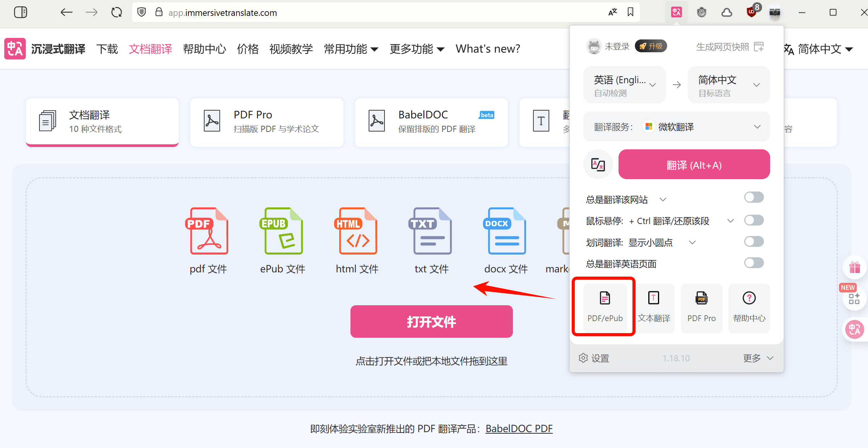Click the gift floating icon

point(855,267)
